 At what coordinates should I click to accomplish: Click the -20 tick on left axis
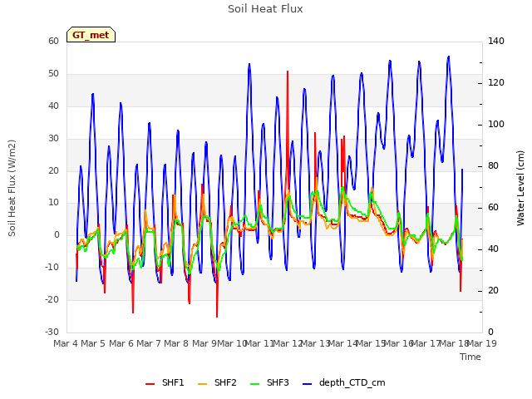pos(52,299)
